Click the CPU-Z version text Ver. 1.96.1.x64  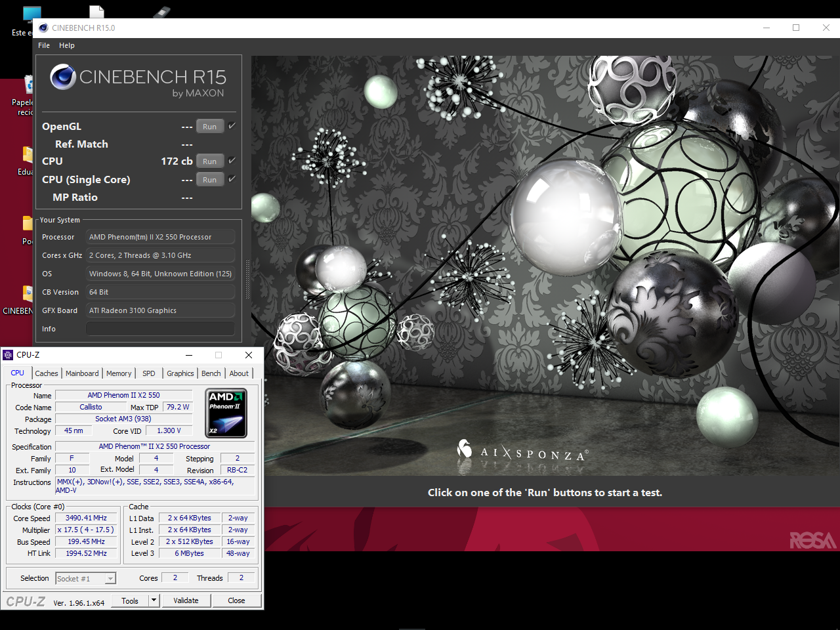click(79, 602)
